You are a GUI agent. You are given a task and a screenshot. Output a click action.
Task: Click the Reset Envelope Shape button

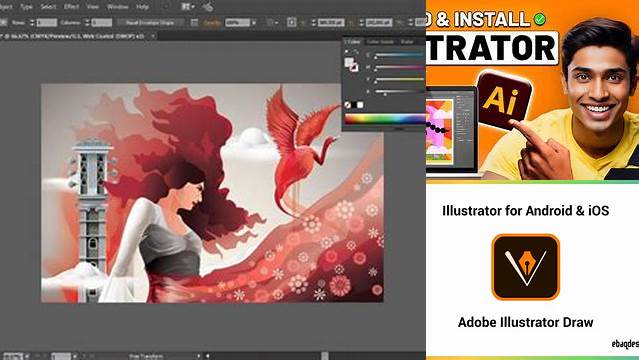[x=150, y=22]
